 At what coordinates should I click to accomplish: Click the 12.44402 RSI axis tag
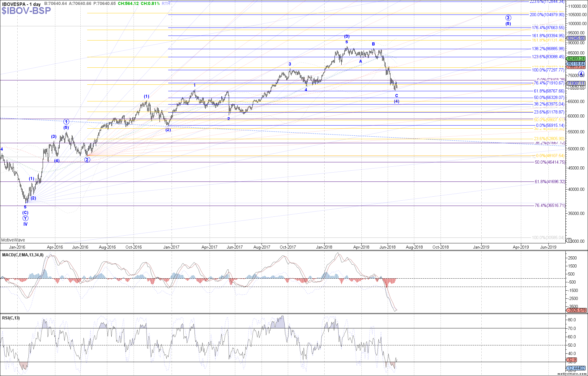click(576, 368)
